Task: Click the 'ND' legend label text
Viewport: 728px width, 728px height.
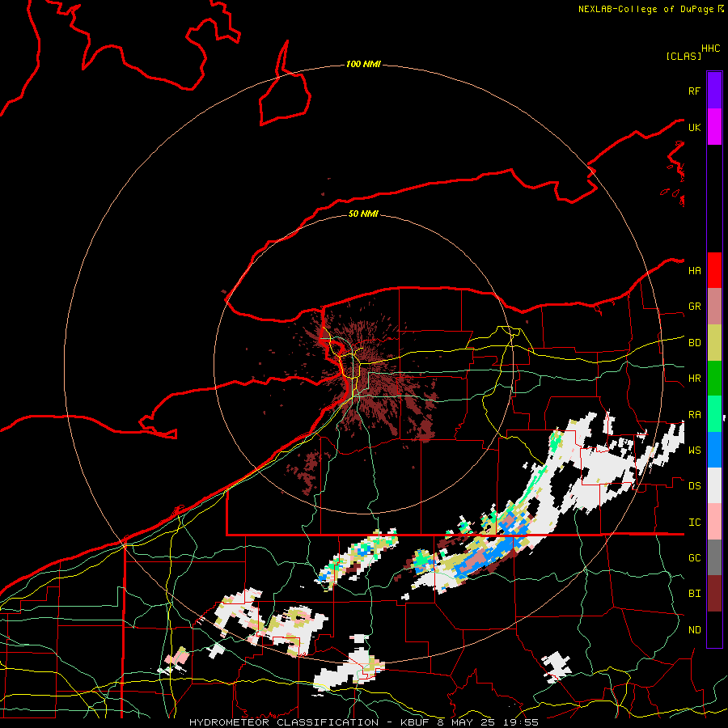Action: coord(694,630)
